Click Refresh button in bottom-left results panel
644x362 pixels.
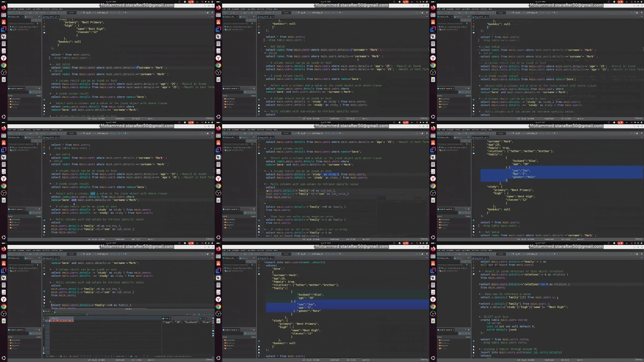tap(51, 356)
